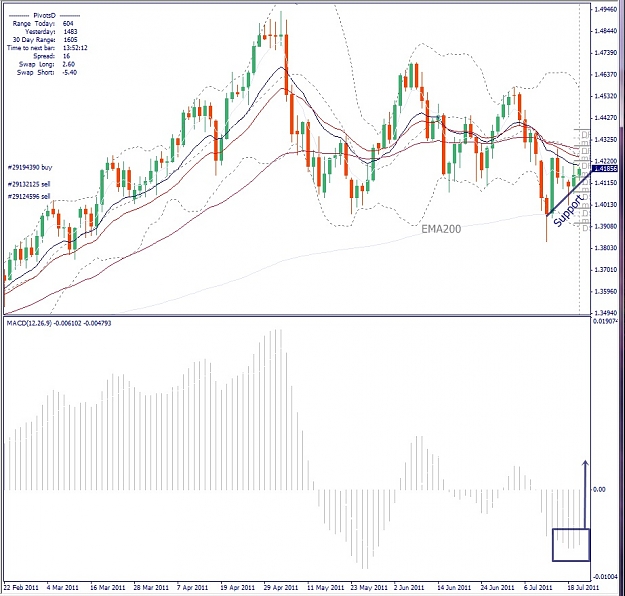Click price level 1.34940 on axis

tap(605, 313)
